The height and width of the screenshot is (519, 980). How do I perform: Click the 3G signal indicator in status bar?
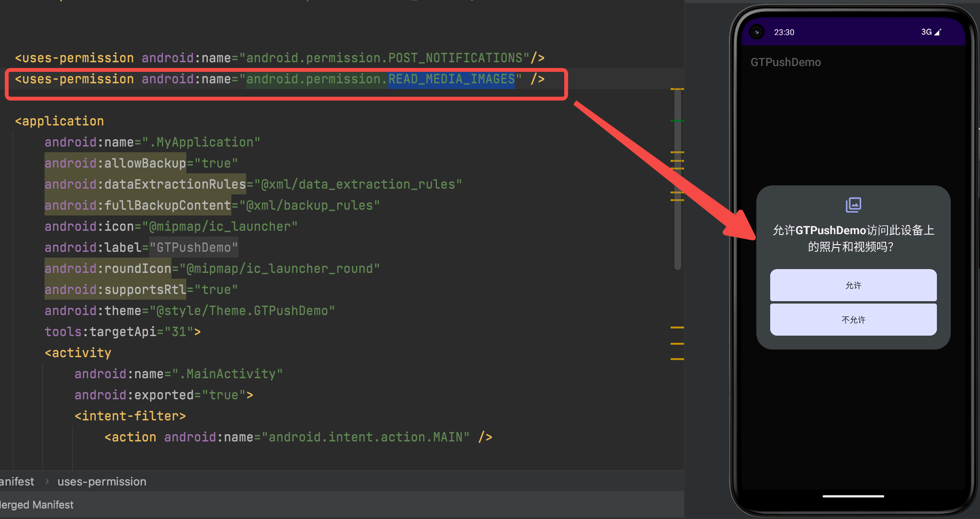(x=931, y=32)
